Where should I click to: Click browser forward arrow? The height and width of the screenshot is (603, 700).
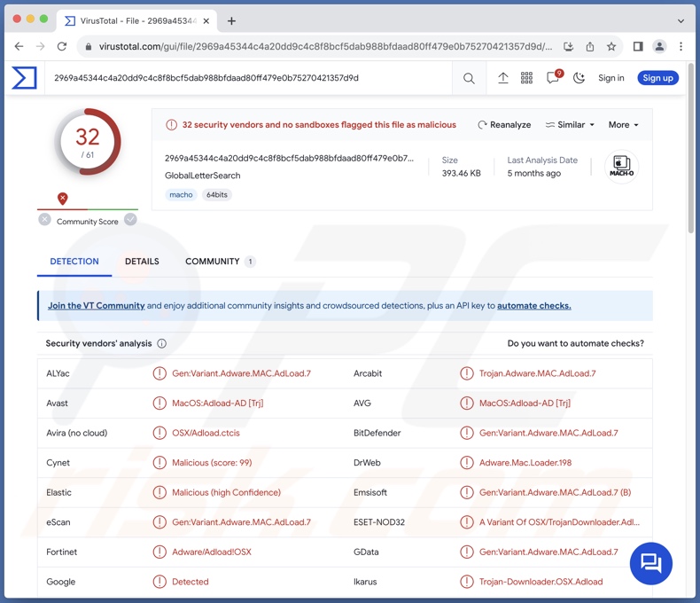point(40,46)
